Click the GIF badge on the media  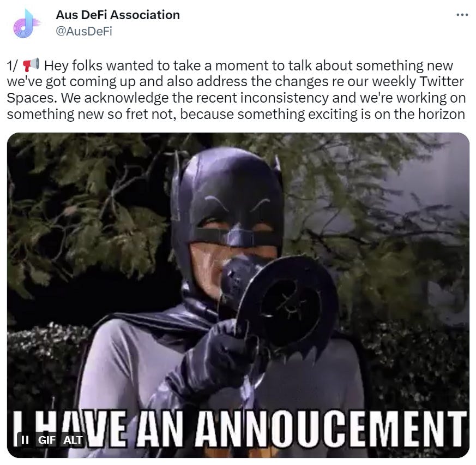point(47,440)
